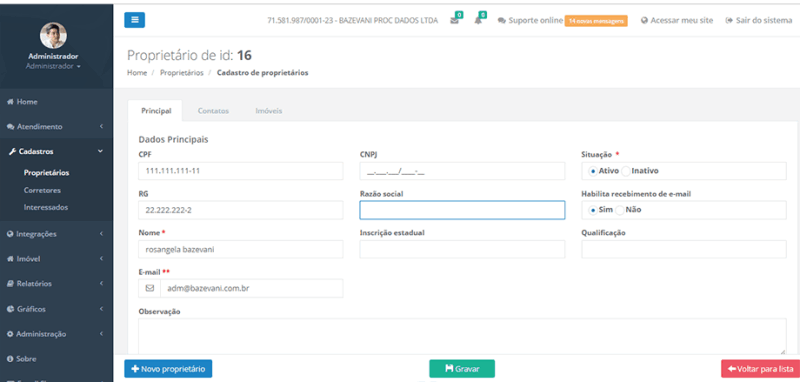Click the Sobre info icon in sidebar
This screenshot has height=382, width=800.
point(10,359)
